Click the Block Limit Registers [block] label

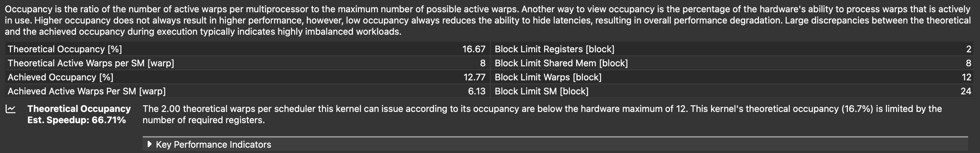554,49
